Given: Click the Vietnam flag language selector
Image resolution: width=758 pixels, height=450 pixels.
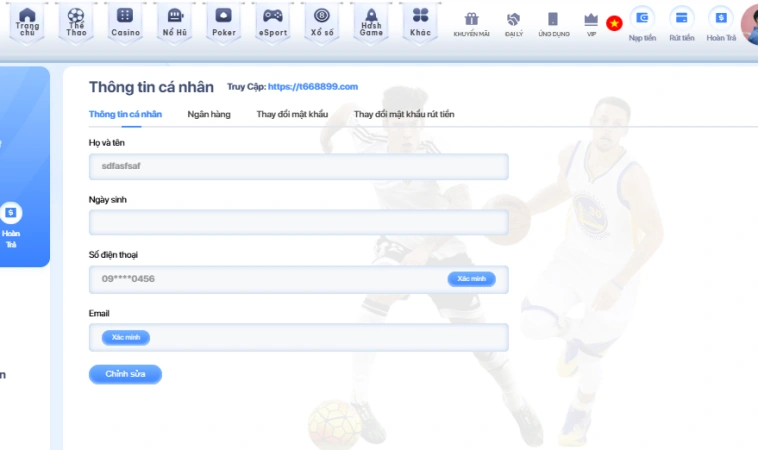Looking at the screenshot, I should pos(614,22).
